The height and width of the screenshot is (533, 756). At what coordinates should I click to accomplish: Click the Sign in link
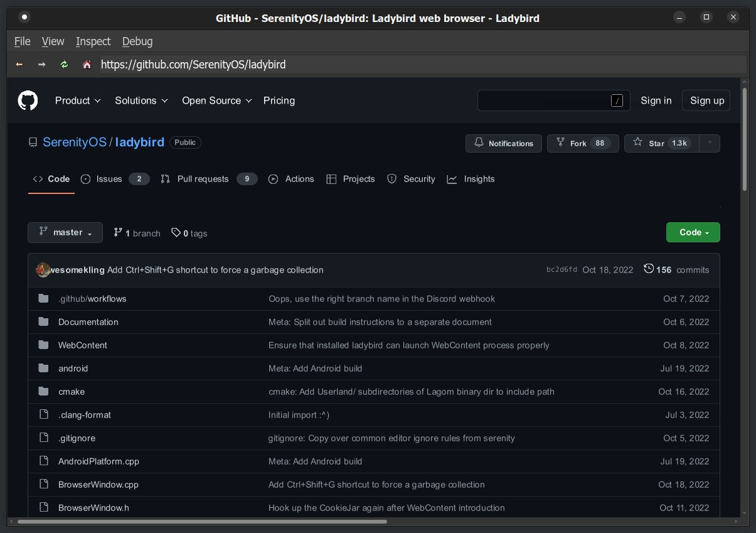(656, 100)
